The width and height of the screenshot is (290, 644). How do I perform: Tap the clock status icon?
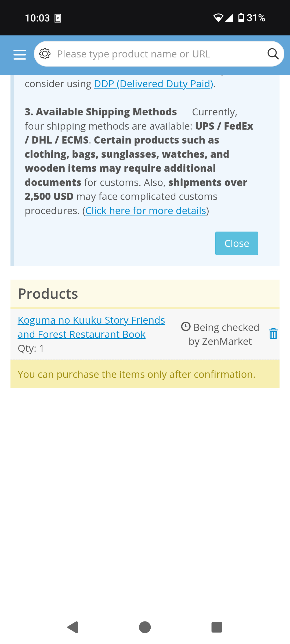(x=186, y=327)
